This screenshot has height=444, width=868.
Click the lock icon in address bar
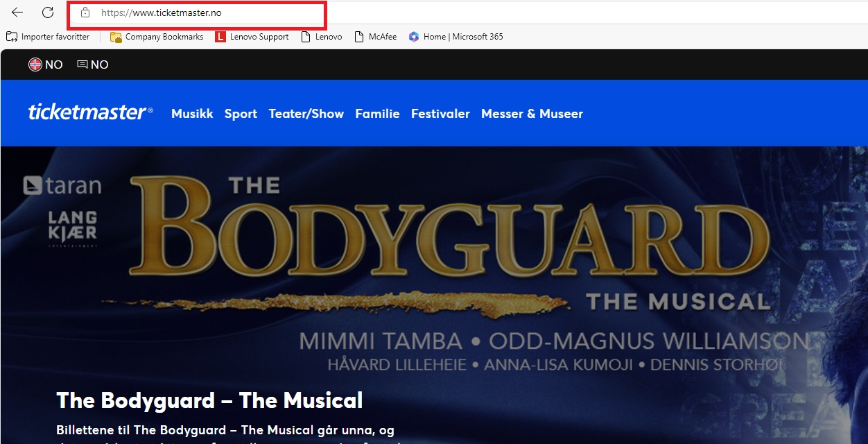point(85,12)
